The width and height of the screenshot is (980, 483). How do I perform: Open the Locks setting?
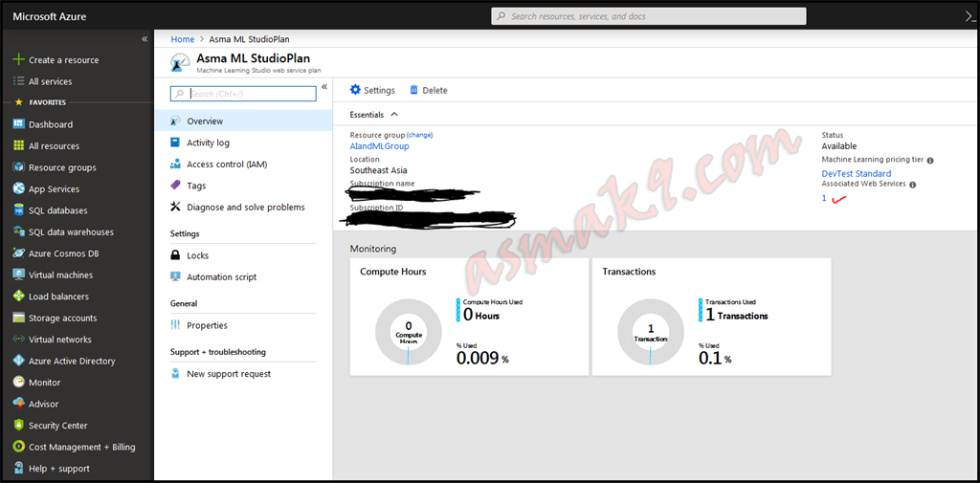pyautogui.click(x=243, y=255)
